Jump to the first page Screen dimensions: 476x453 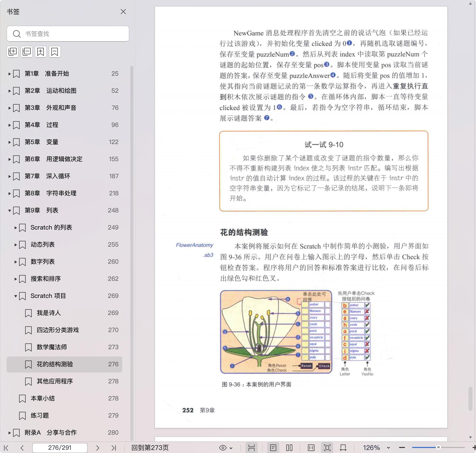click(x=6, y=448)
